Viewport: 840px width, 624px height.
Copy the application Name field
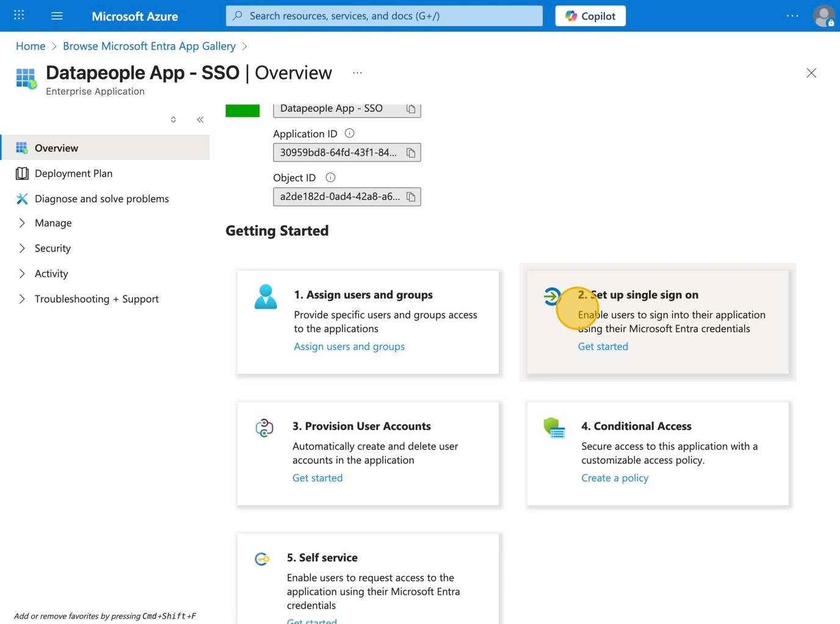(x=411, y=109)
